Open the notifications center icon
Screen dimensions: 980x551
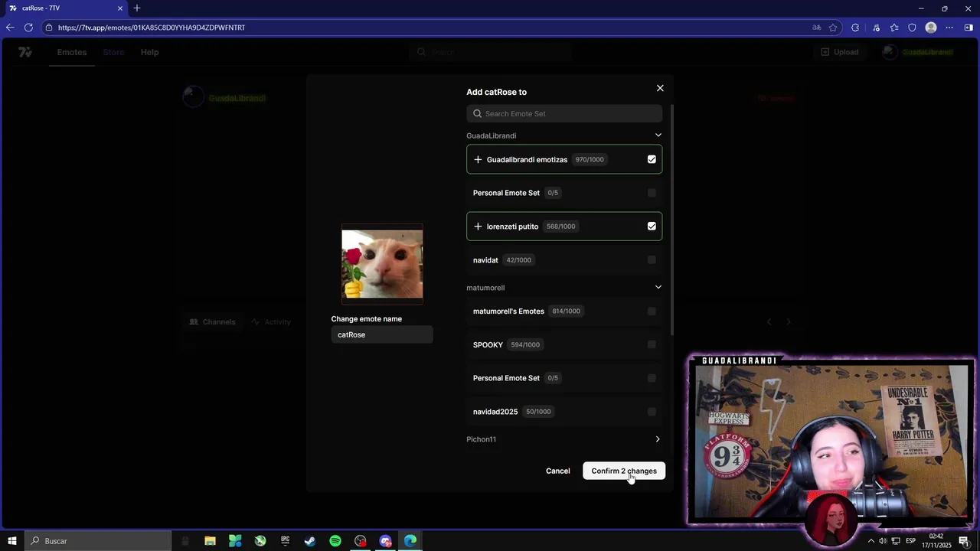(x=964, y=541)
